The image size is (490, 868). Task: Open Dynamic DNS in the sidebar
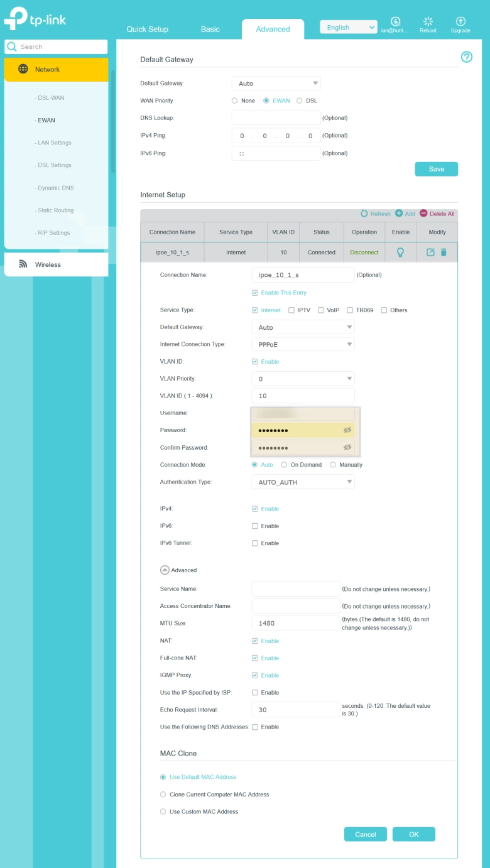click(55, 188)
